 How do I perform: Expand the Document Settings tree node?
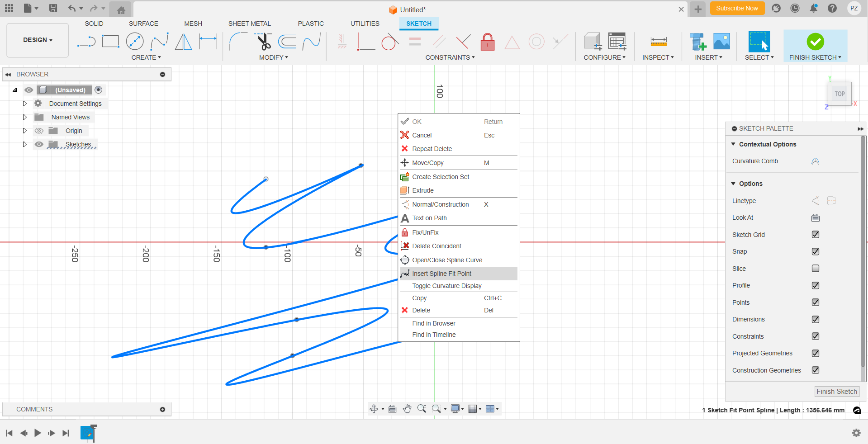(25, 104)
